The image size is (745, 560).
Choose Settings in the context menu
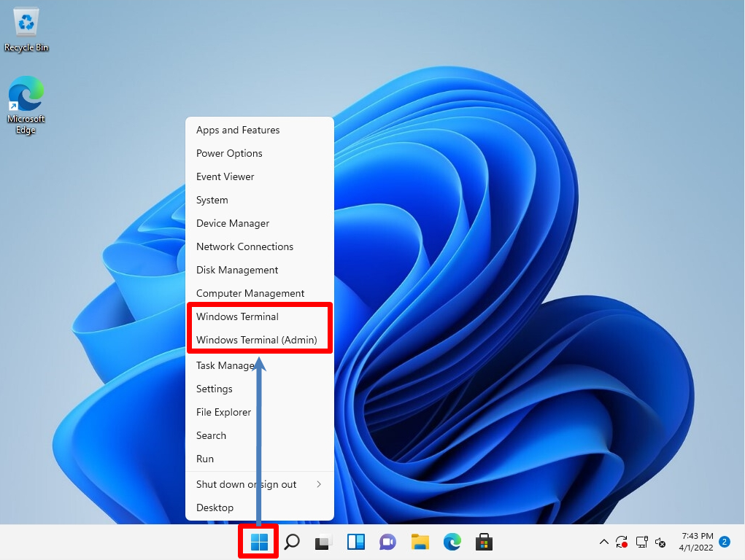(x=260, y=389)
